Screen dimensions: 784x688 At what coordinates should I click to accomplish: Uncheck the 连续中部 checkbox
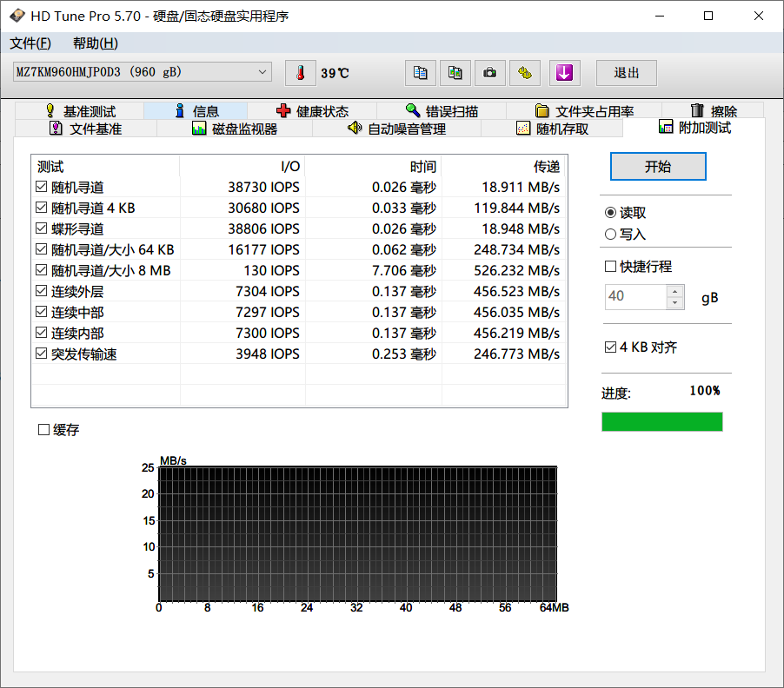[42, 312]
